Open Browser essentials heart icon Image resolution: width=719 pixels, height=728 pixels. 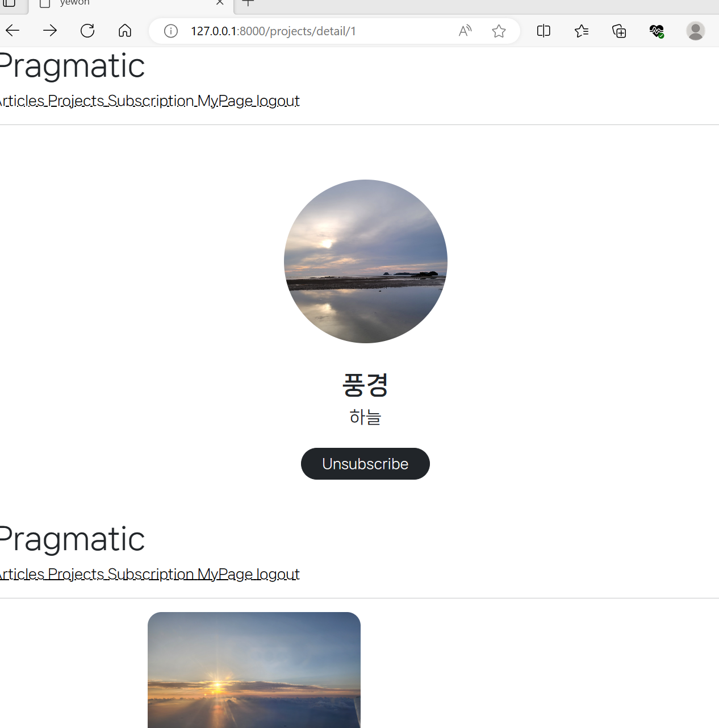point(657,31)
